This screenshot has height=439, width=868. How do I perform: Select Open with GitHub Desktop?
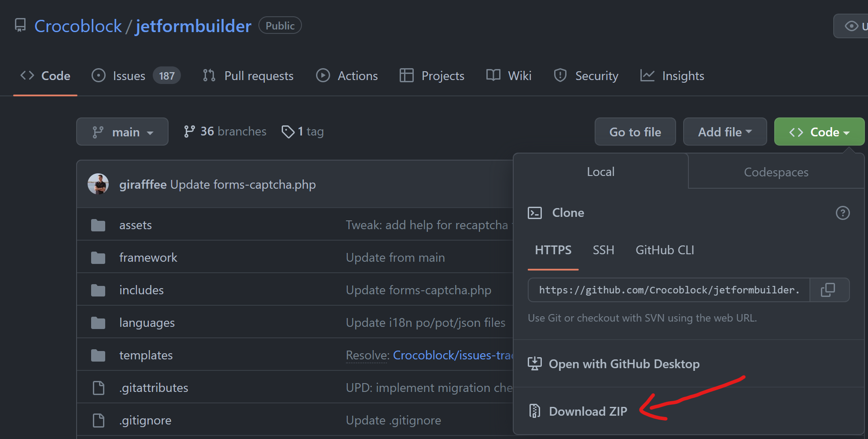[624, 364]
